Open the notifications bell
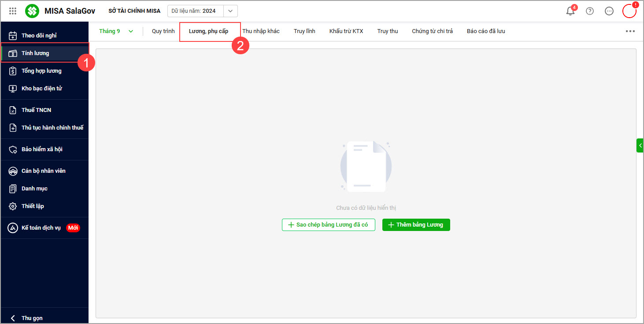 [570, 11]
